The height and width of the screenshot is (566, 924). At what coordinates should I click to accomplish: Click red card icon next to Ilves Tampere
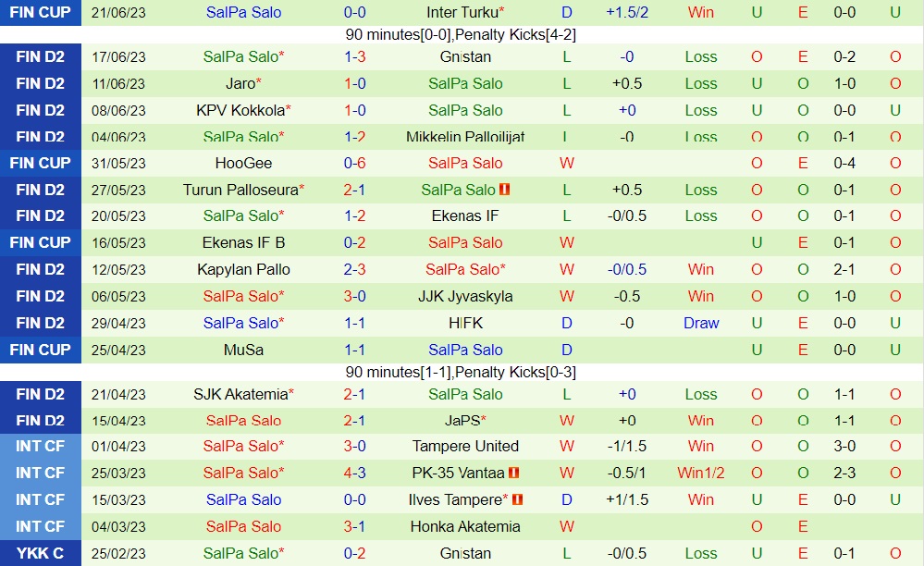tap(517, 499)
